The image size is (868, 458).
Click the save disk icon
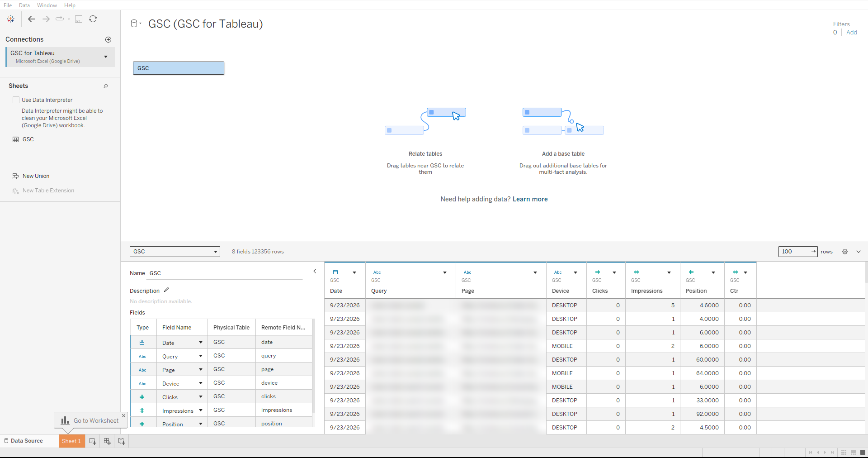click(79, 19)
